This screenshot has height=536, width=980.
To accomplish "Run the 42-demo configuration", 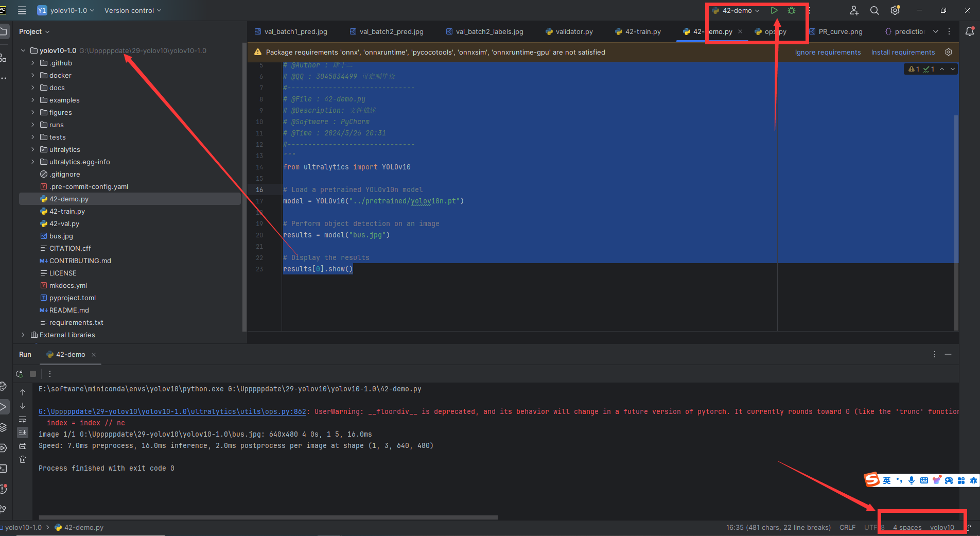I will (774, 10).
